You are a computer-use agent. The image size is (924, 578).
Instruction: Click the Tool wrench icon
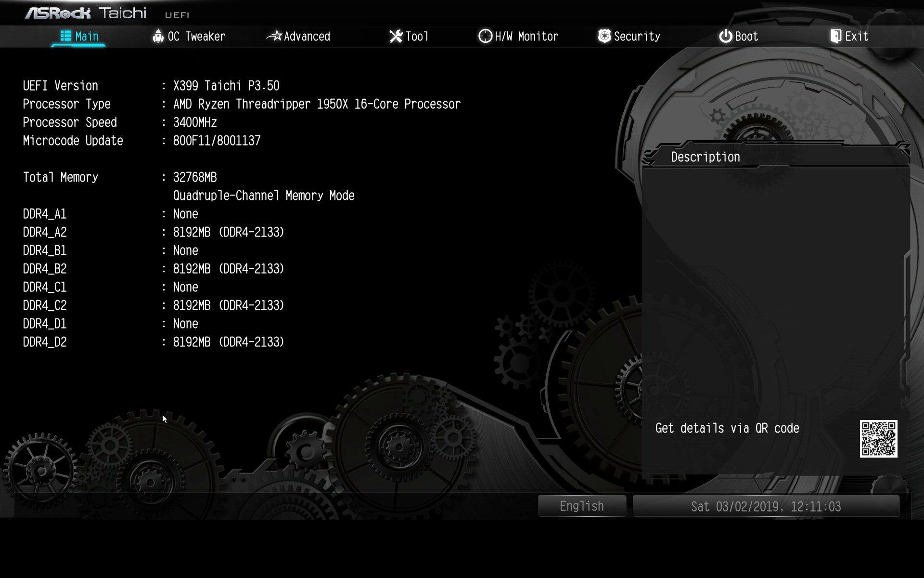coord(396,36)
